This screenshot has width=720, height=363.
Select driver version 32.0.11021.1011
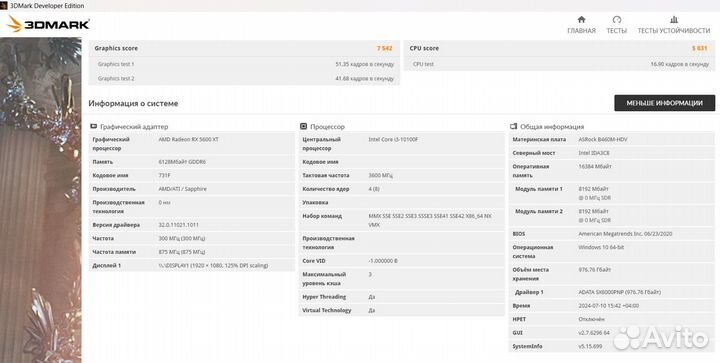tap(178, 225)
